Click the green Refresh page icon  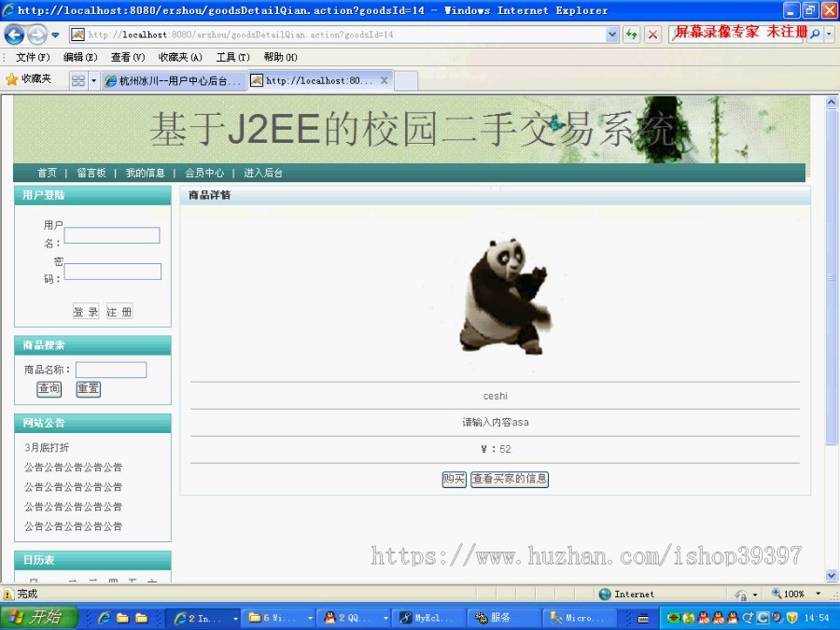point(632,35)
